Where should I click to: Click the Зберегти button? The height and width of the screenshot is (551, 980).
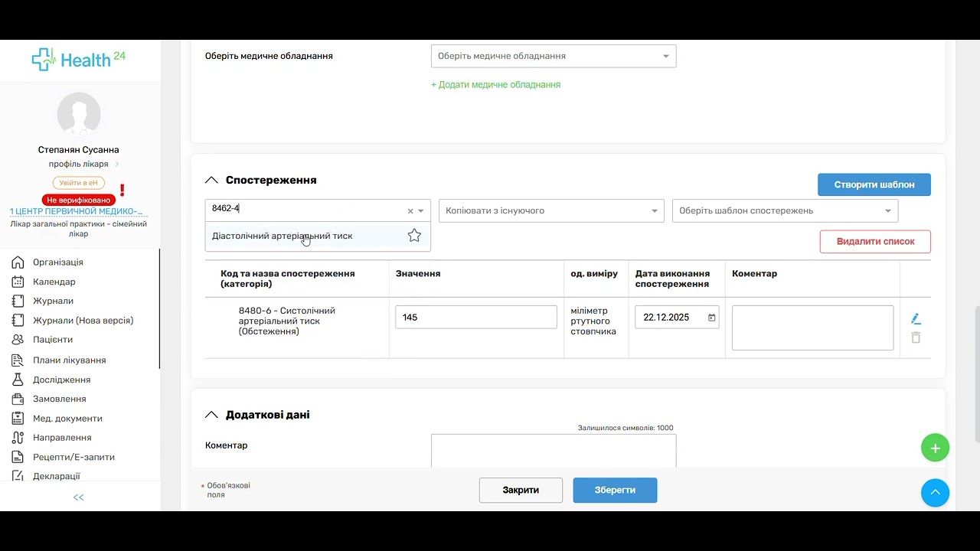click(x=615, y=490)
